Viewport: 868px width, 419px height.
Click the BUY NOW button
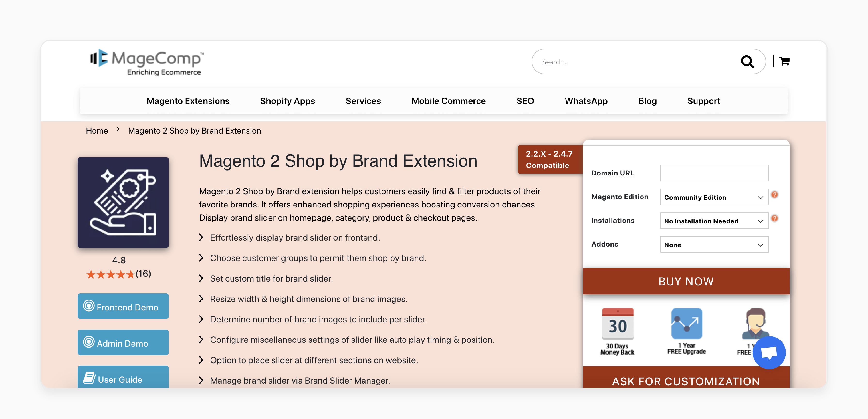pos(686,281)
